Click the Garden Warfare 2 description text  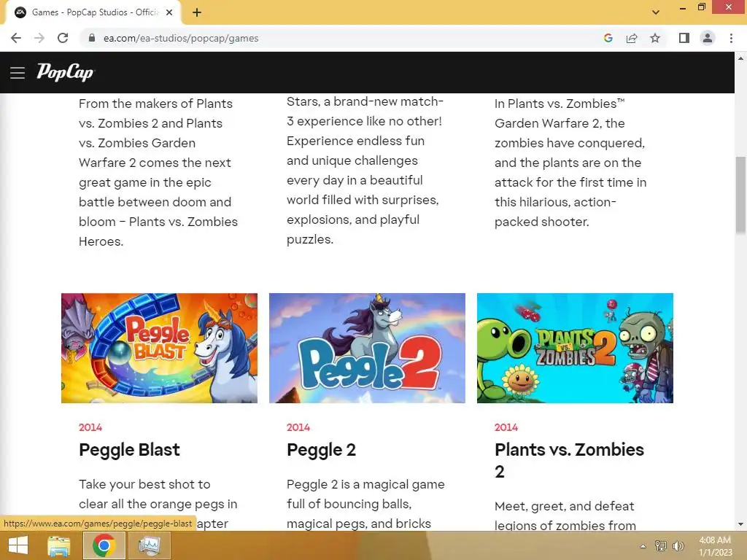(x=570, y=163)
